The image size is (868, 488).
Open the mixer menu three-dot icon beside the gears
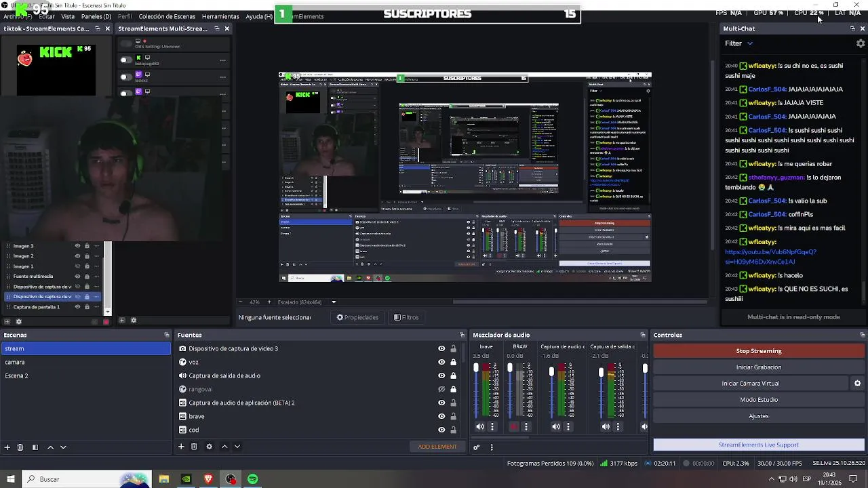tap(492, 447)
